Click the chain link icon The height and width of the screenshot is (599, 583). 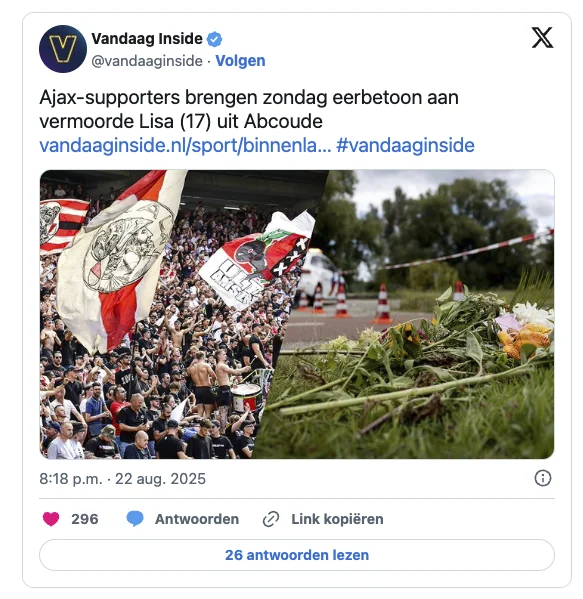coord(271,519)
